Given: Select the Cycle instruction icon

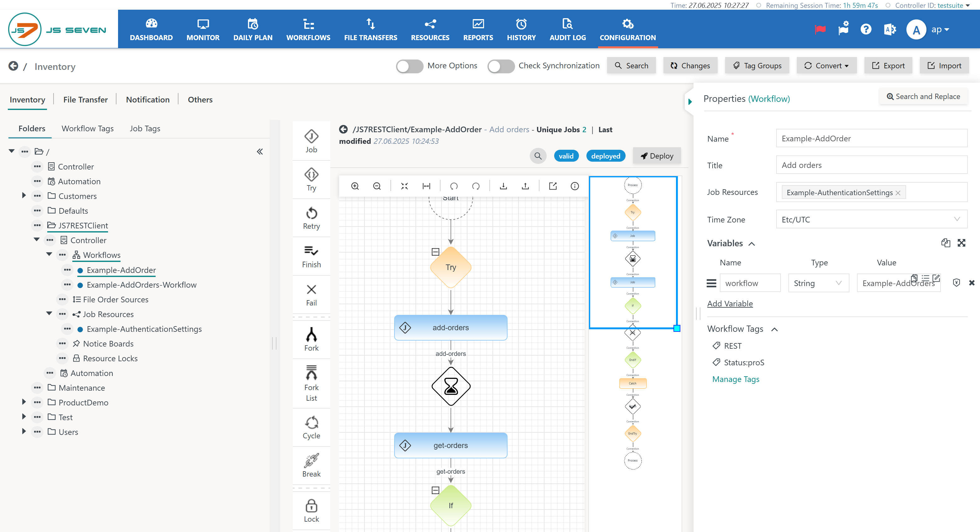Looking at the screenshot, I should (x=311, y=422).
